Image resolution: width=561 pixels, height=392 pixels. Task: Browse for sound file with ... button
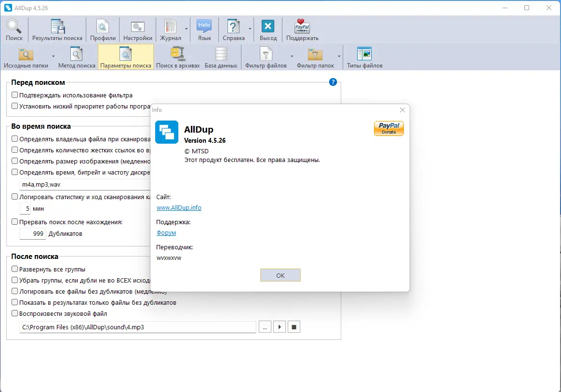[265, 327]
